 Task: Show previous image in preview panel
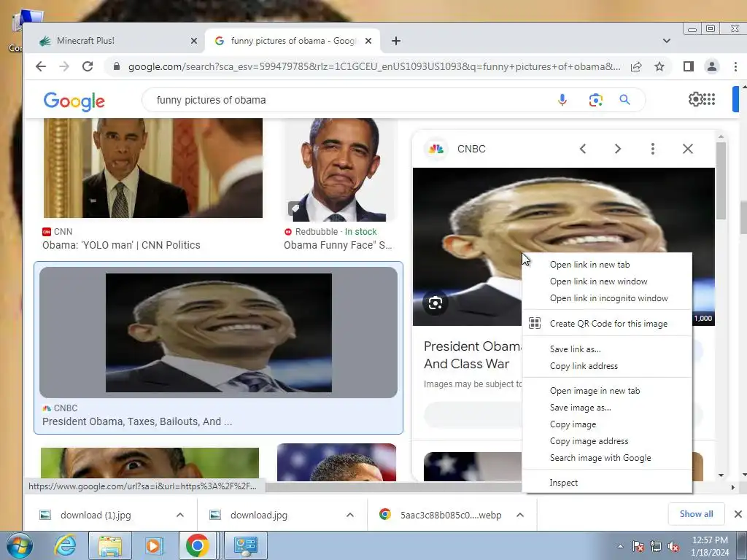coord(583,149)
